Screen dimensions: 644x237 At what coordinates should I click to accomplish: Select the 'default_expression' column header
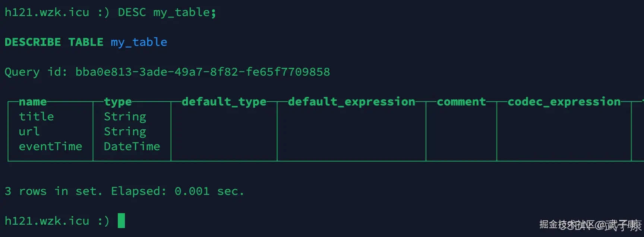[x=351, y=101]
